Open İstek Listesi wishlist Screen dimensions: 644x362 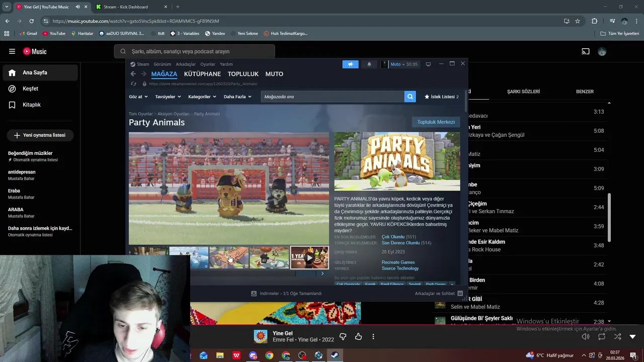tap(441, 97)
